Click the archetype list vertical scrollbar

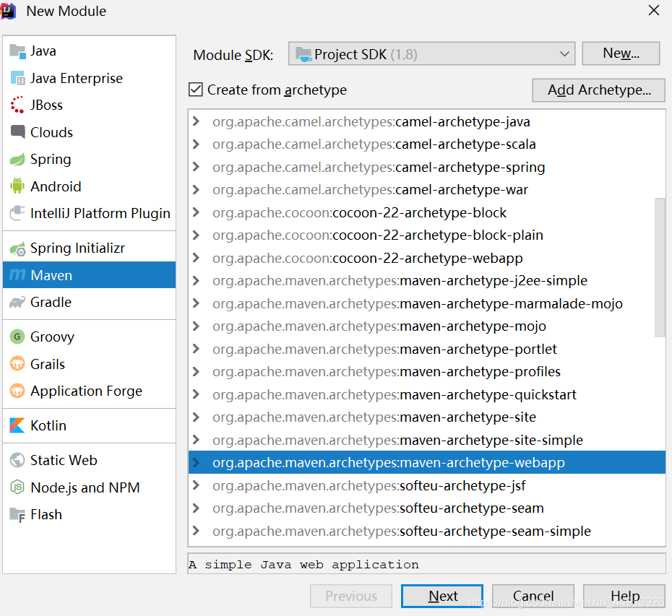pyautogui.click(x=660, y=267)
